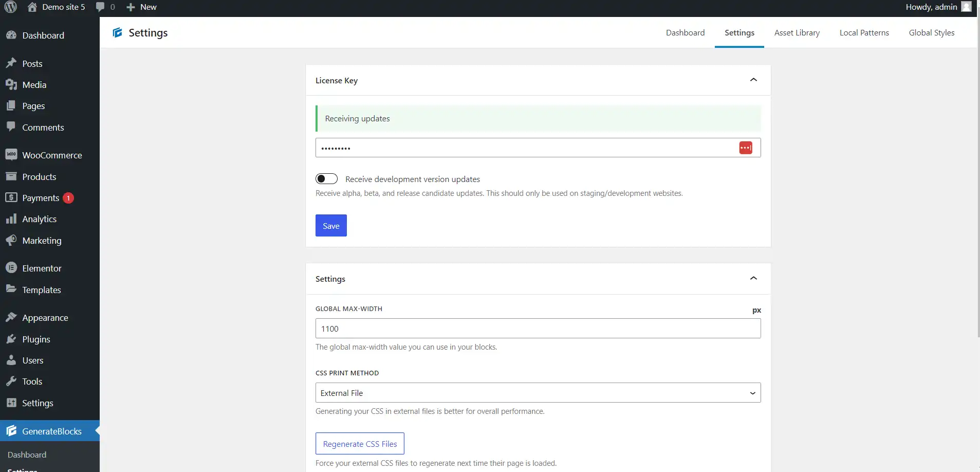Click Regenerate CSS Files

pyautogui.click(x=359, y=443)
